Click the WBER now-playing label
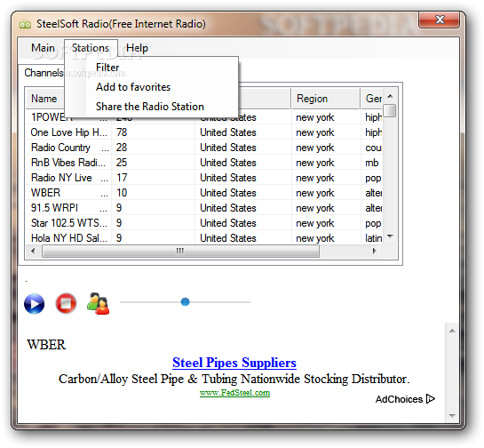Viewport: 484px width, 448px height. click(46, 345)
